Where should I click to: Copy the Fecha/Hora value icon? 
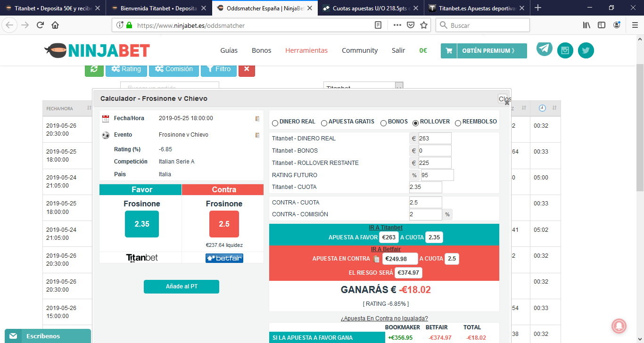[257, 119]
